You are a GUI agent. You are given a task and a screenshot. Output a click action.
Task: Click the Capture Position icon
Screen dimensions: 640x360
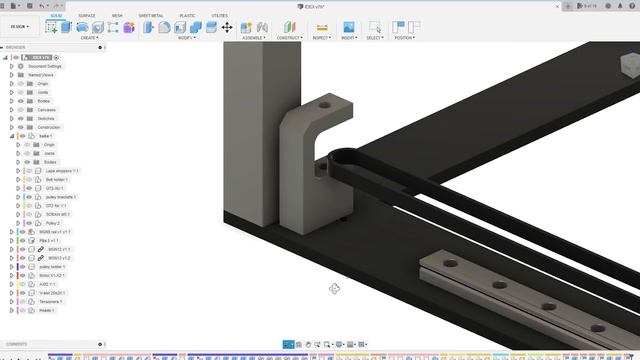(398, 27)
